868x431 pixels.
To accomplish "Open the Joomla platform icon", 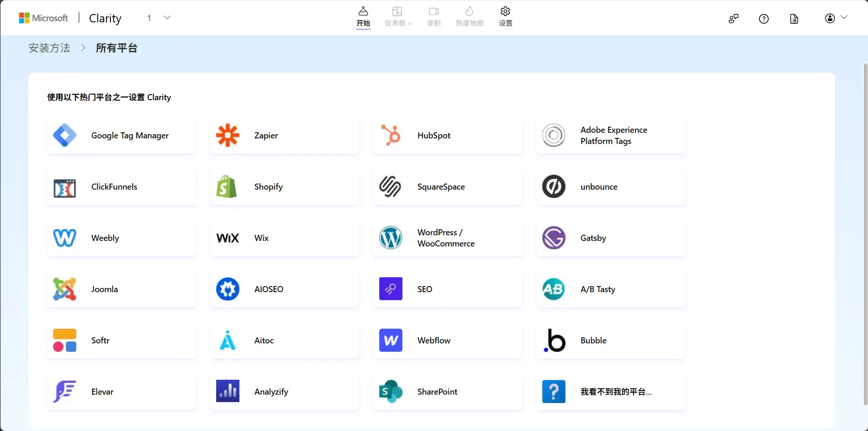I will (x=65, y=289).
